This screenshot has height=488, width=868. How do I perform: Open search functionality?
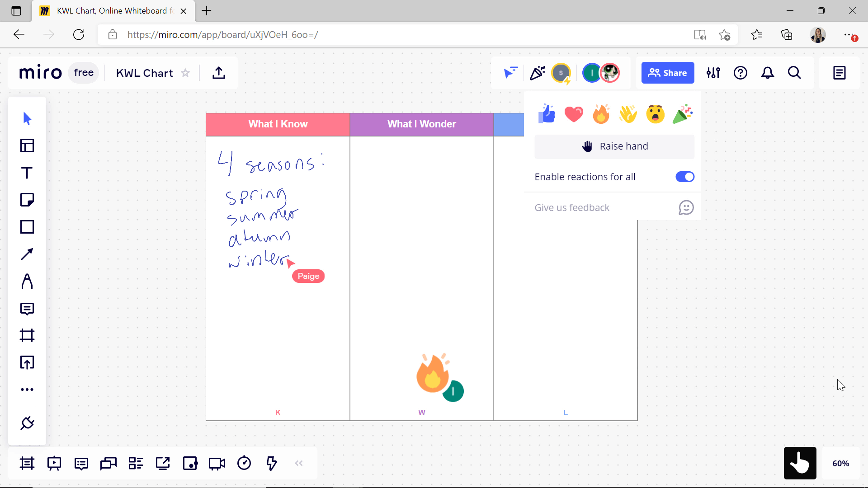[795, 73]
